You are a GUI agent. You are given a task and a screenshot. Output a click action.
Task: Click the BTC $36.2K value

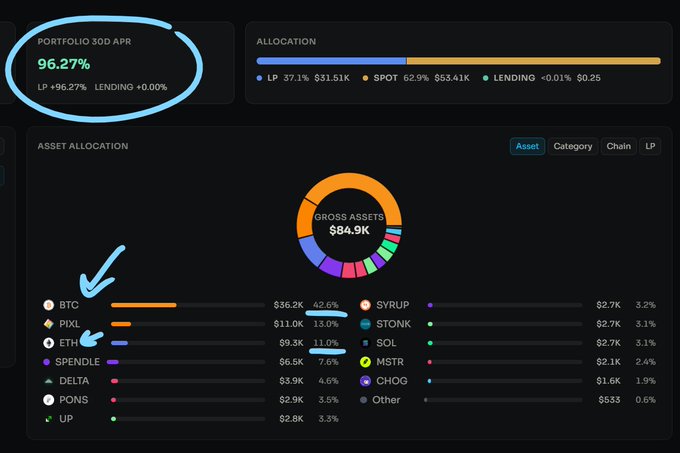pos(288,305)
